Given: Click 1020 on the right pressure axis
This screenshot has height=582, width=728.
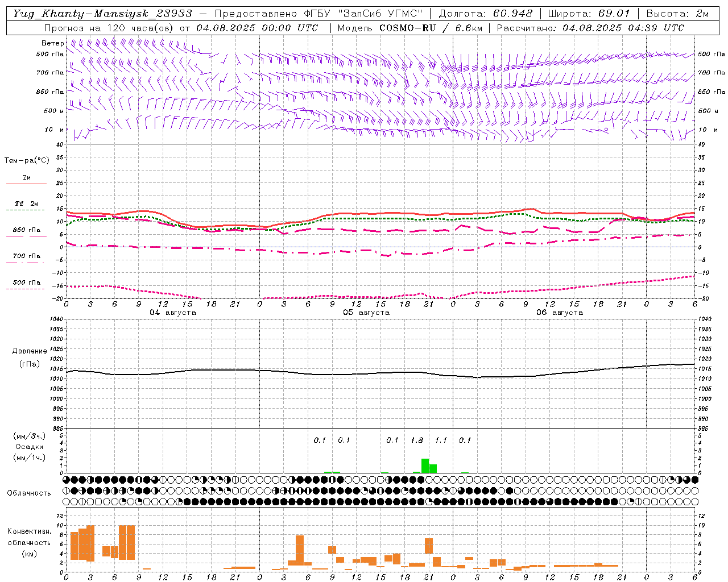Looking at the screenshot, I should 705,359.
